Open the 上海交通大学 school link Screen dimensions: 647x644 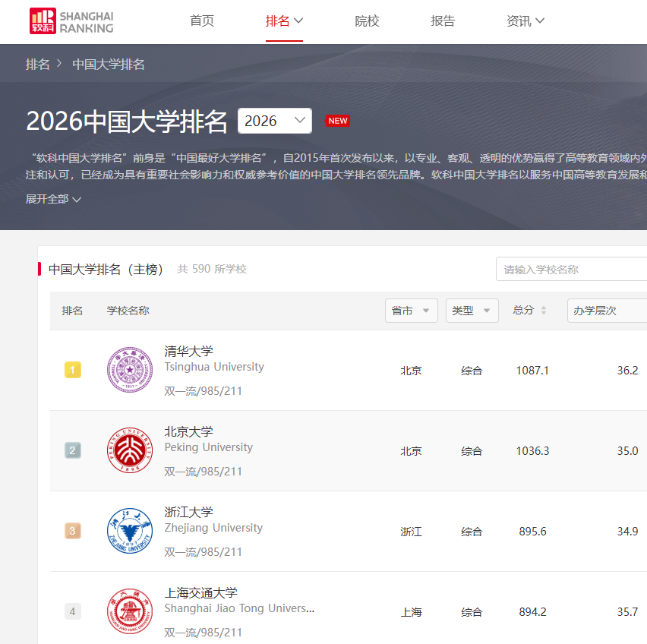201,592
